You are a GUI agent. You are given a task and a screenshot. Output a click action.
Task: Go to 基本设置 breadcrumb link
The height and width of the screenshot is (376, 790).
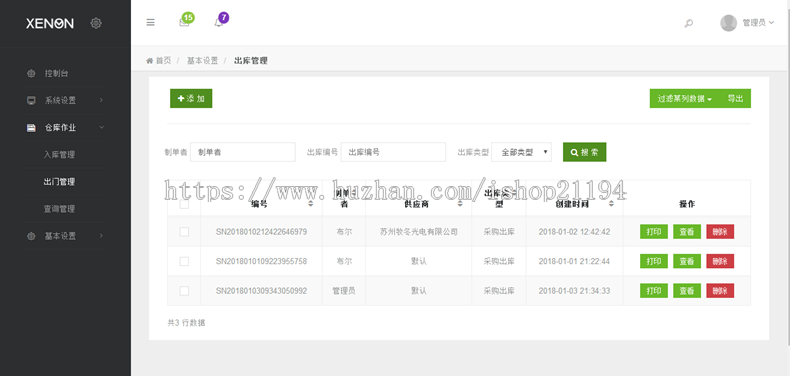(203, 61)
